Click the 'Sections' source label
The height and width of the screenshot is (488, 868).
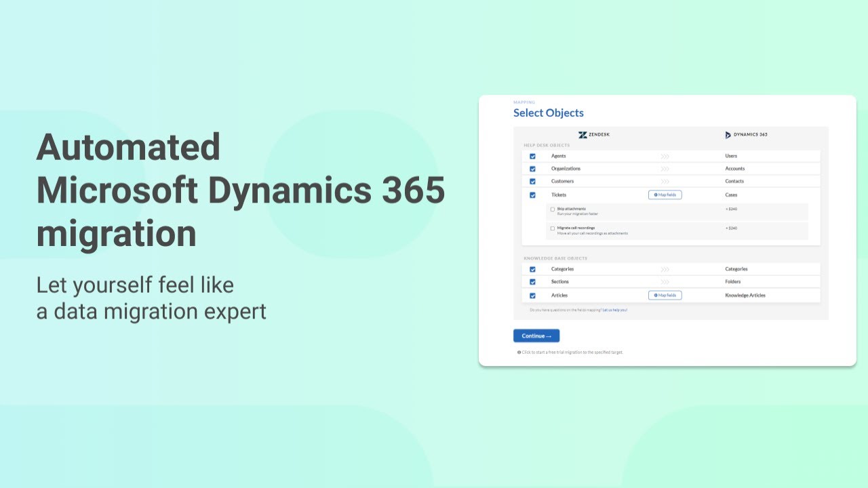[x=560, y=282]
